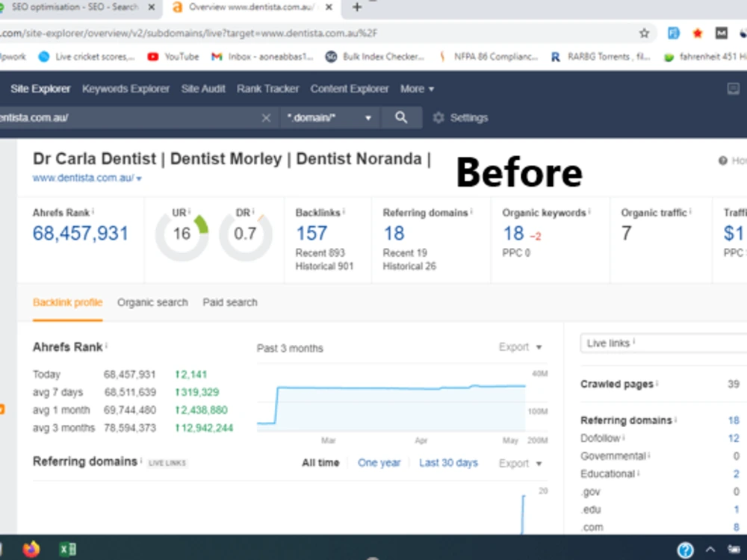Click the search magnifier button
Screen dimensions: 747x560
point(401,118)
